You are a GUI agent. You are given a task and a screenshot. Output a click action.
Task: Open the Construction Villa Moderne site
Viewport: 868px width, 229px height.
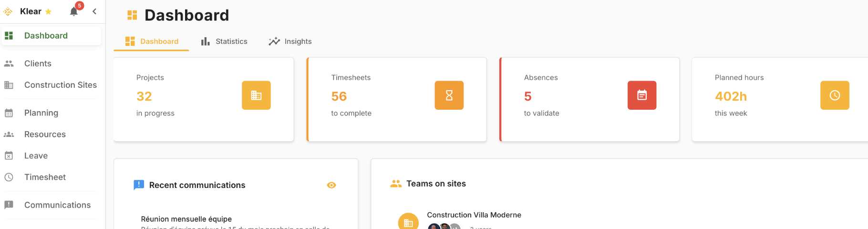[x=474, y=215]
